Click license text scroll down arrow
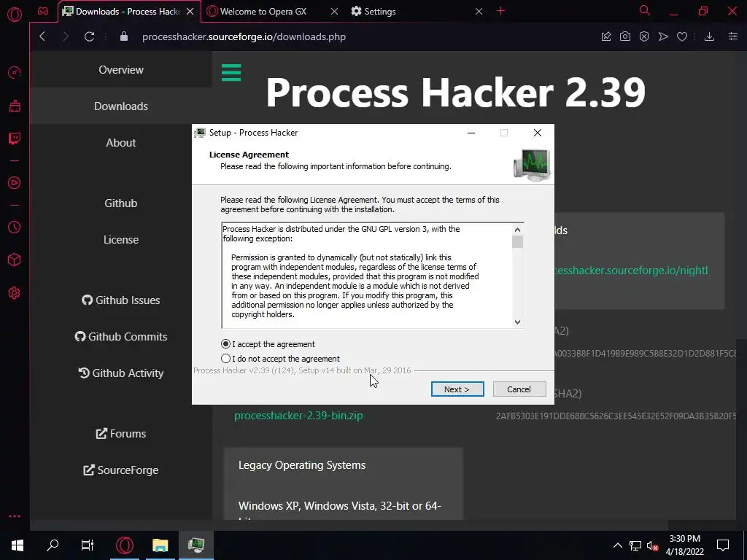This screenshot has height=560, width=747. pyautogui.click(x=517, y=322)
